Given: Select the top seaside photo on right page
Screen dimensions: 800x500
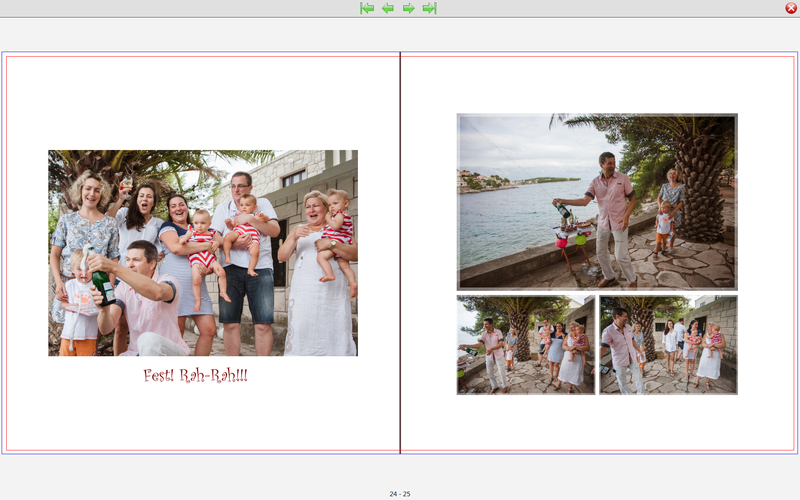Looking at the screenshot, I should 597,201.
